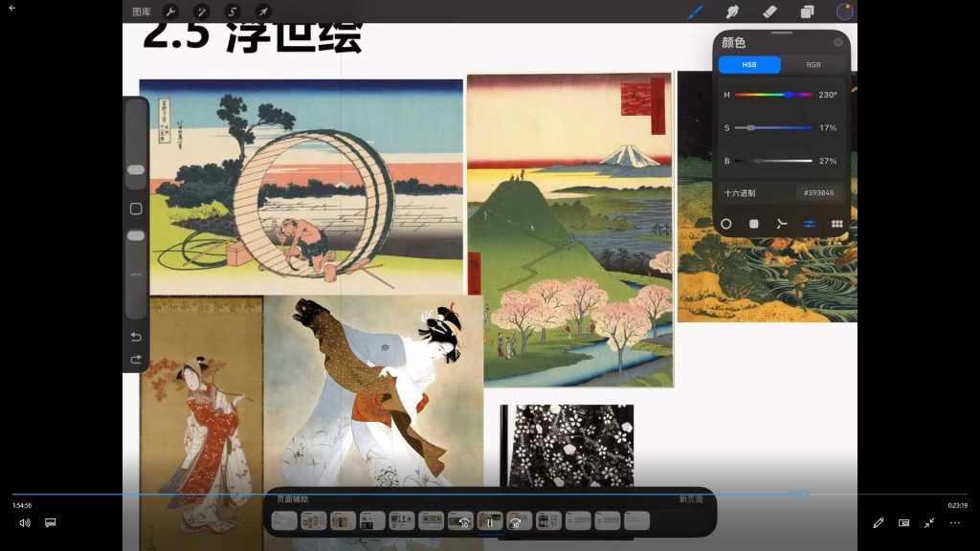Viewport: 980px width, 551px height.
Task: Open the fifth page thumbnail
Action: click(x=402, y=520)
